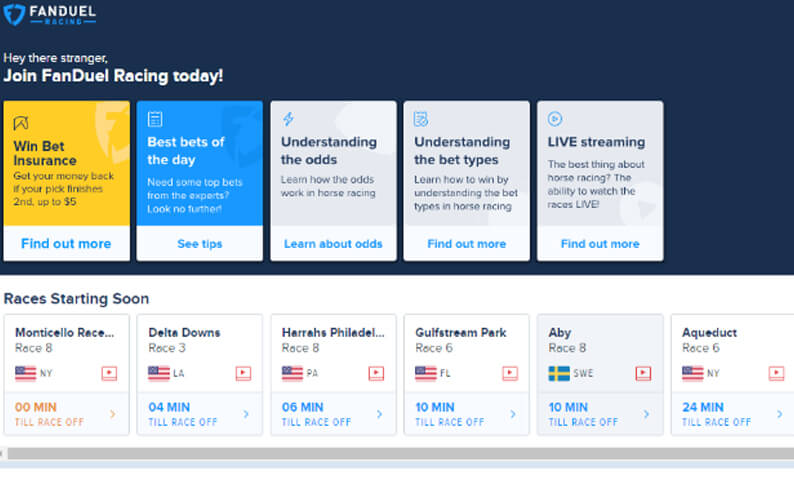Click the Best bets of the day list icon
The width and height of the screenshot is (794, 484).
[155, 119]
